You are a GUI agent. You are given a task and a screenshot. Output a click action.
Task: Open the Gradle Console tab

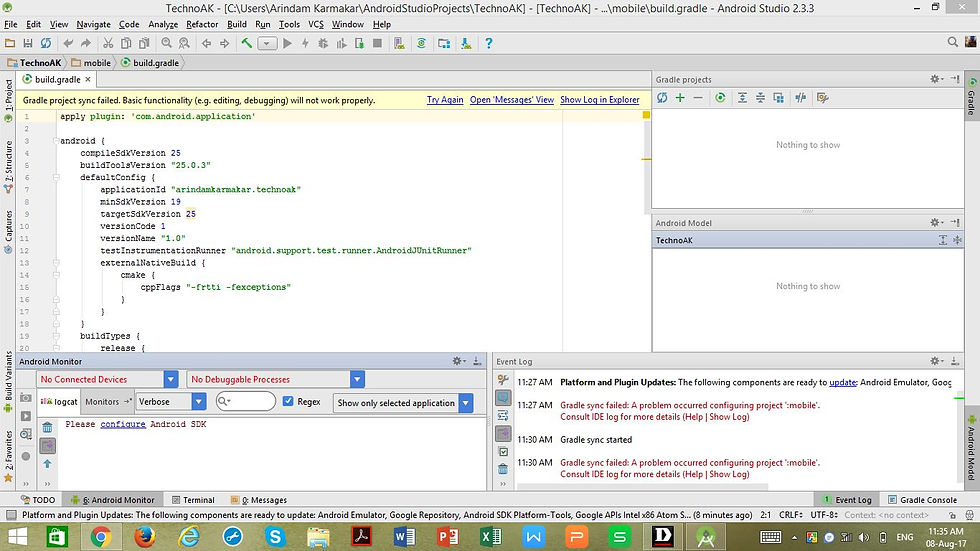pos(922,500)
